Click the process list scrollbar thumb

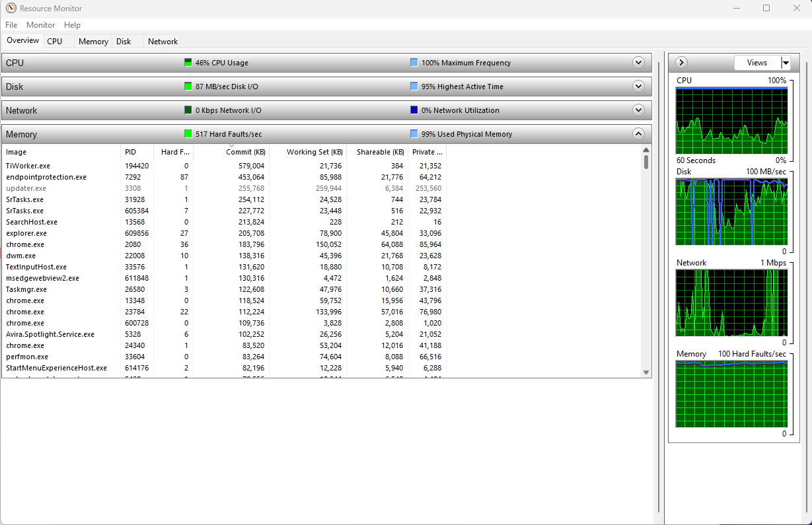pos(646,162)
